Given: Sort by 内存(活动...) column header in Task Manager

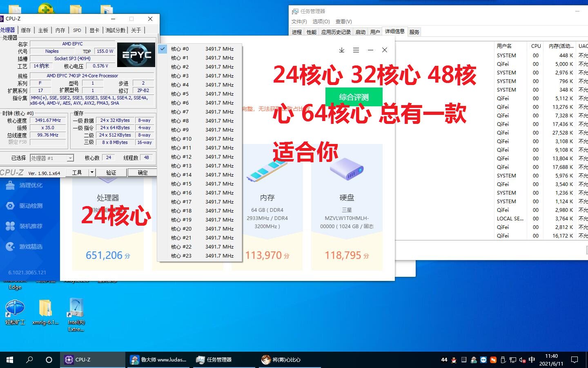Looking at the screenshot, I should click(561, 46).
